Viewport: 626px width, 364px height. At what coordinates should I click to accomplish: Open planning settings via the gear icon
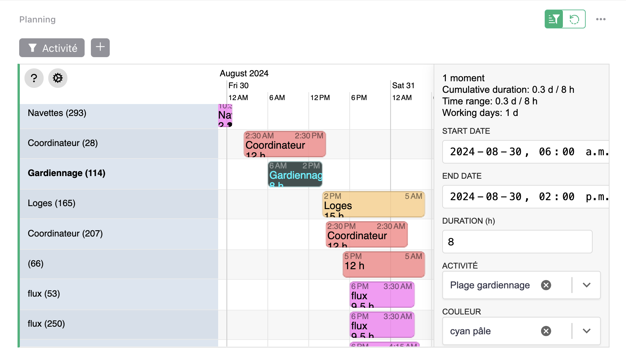[58, 78]
